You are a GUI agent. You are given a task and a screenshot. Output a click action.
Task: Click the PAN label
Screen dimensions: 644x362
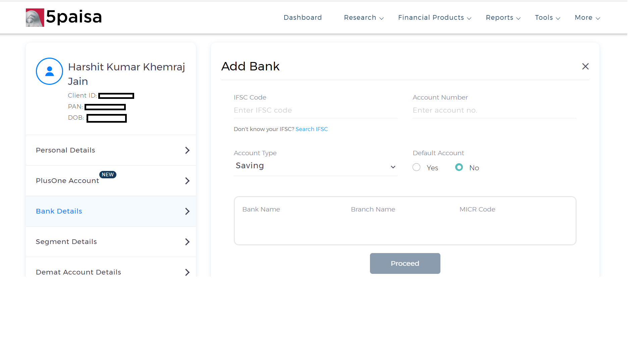point(75,107)
